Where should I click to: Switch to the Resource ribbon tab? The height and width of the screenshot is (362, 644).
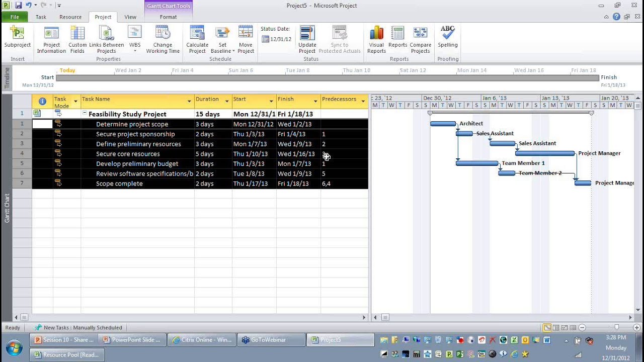(x=70, y=17)
